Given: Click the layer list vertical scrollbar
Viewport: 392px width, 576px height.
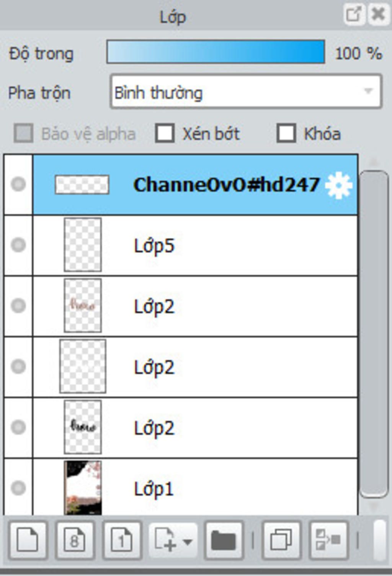Looking at the screenshot, I should 374,334.
